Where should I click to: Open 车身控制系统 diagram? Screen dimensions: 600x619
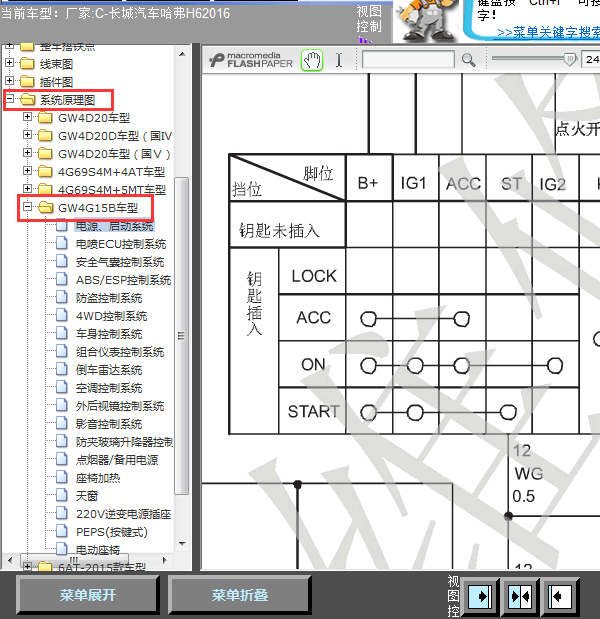pos(109,334)
